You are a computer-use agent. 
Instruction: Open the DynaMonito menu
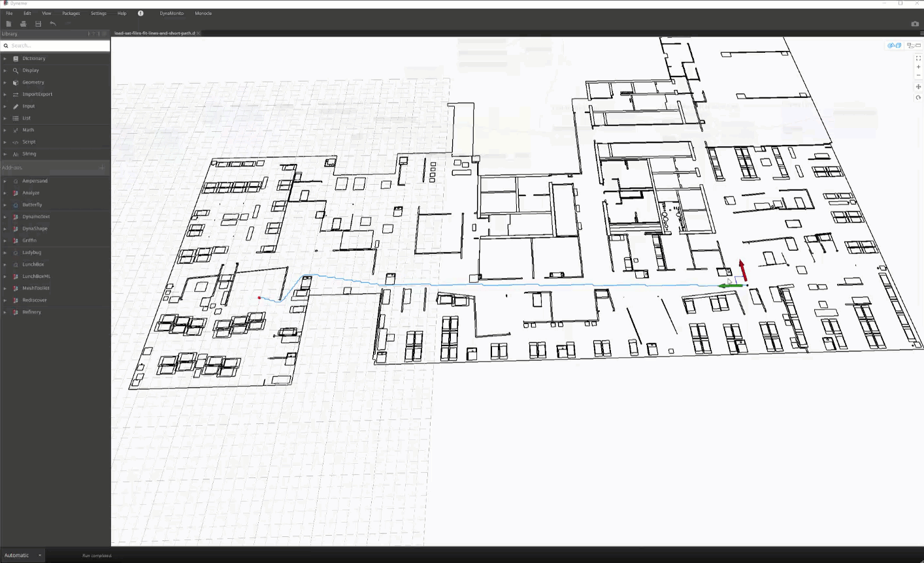tap(172, 13)
